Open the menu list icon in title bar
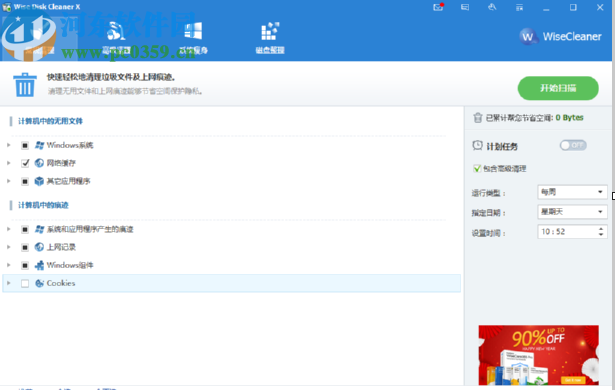The width and height of the screenshot is (615, 390). (x=519, y=7)
